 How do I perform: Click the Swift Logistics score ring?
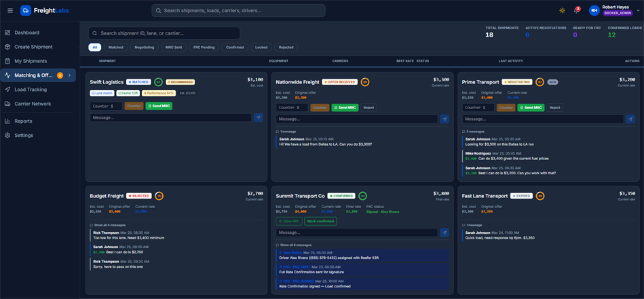(158, 82)
